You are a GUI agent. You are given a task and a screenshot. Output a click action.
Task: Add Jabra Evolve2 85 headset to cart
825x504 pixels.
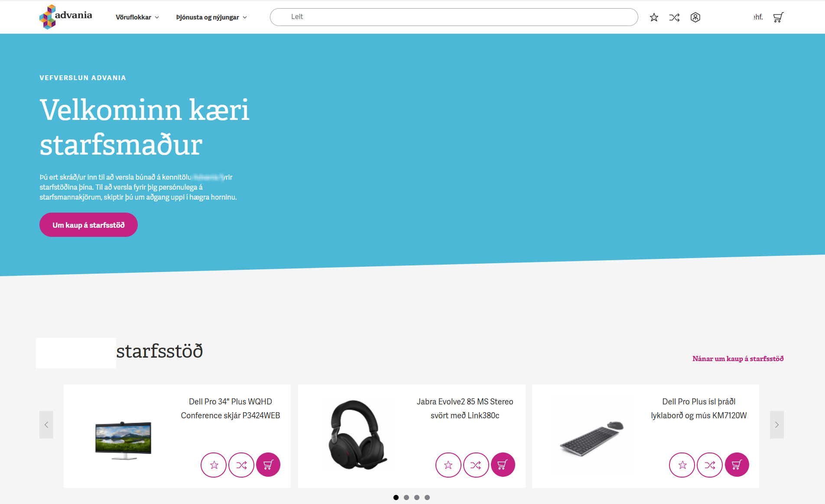click(x=503, y=465)
